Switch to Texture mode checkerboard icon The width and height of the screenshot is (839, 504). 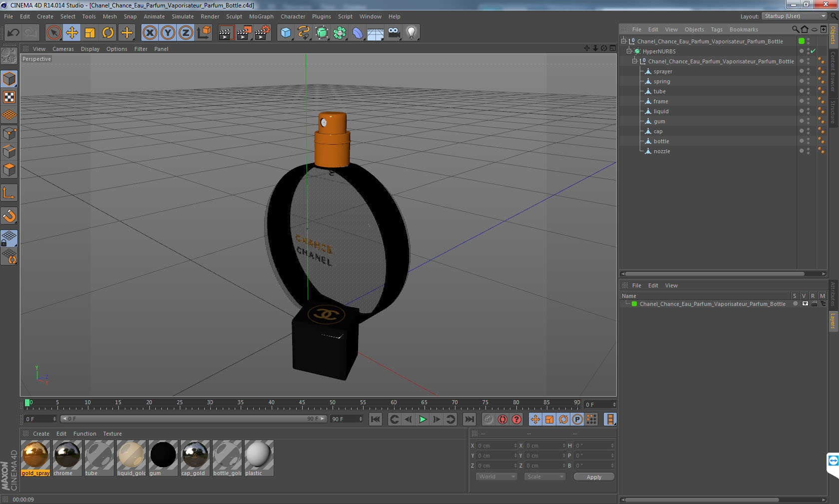9,97
